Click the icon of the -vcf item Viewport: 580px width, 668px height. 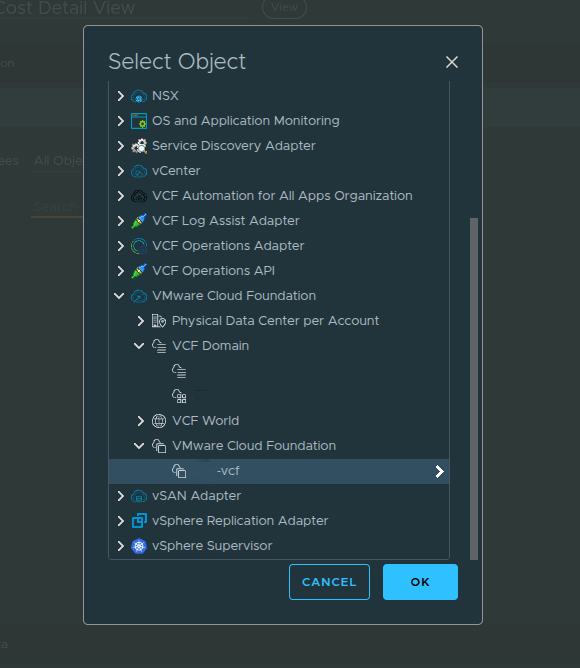click(x=179, y=471)
